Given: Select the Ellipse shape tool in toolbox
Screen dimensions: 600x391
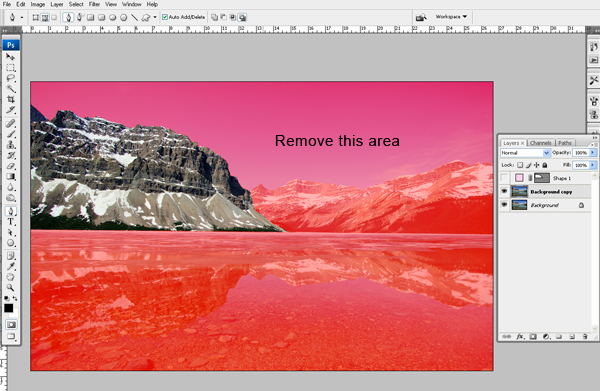Looking at the screenshot, I should coord(10,243).
